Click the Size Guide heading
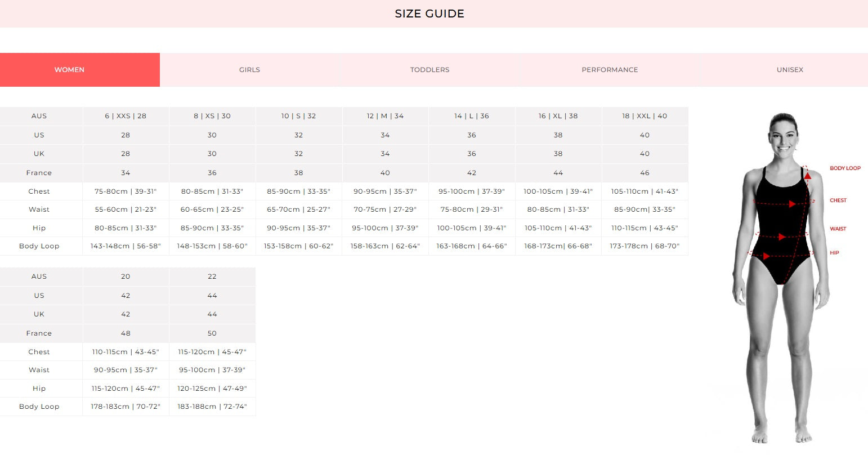The height and width of the screenshot is (473, 868). tap(429, 14)
